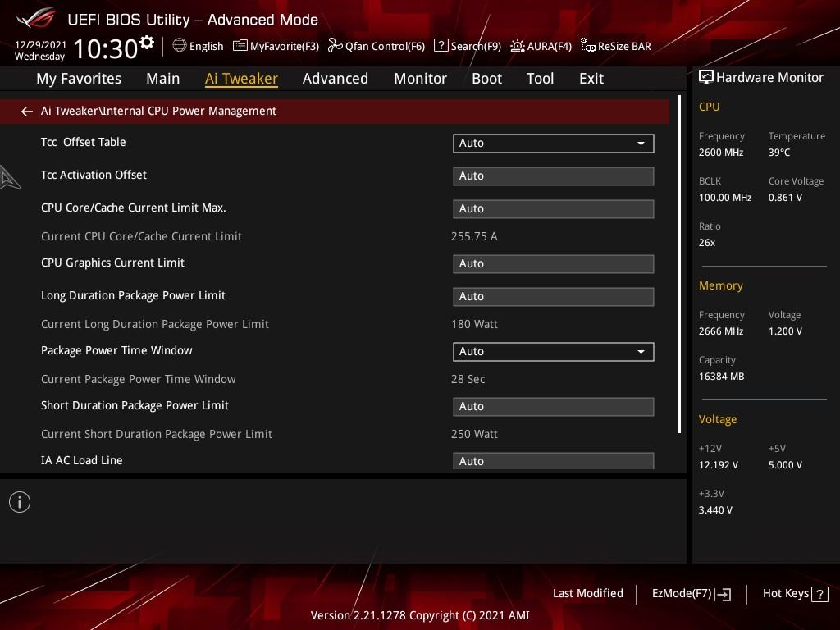Image resolution: width=840 pixels, height=630 pixels.
Task: Click English language button
Action: pyautogui.click(x=206, y=46)
